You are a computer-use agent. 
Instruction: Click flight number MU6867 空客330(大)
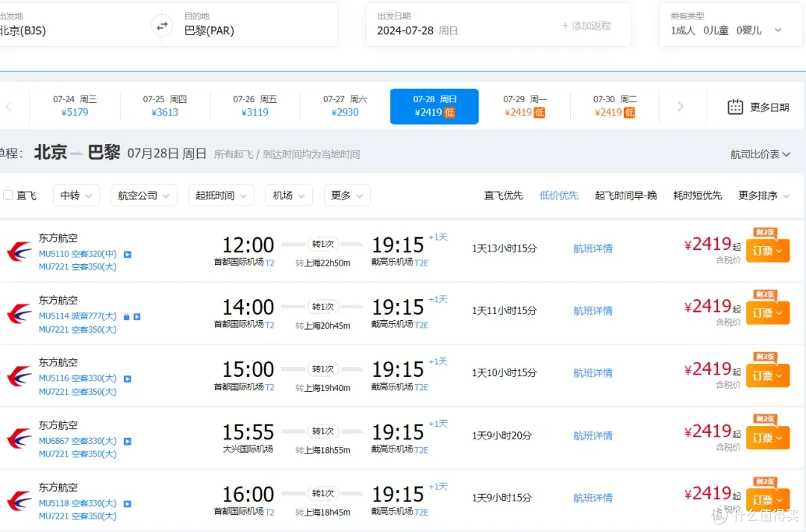pyautogui.click(x=78, y=441)
